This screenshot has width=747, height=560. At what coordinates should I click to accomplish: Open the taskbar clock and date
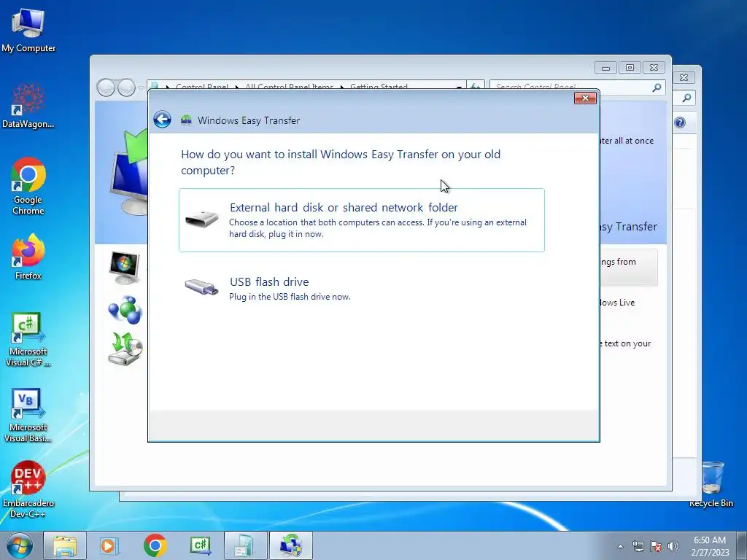point(710,546)
